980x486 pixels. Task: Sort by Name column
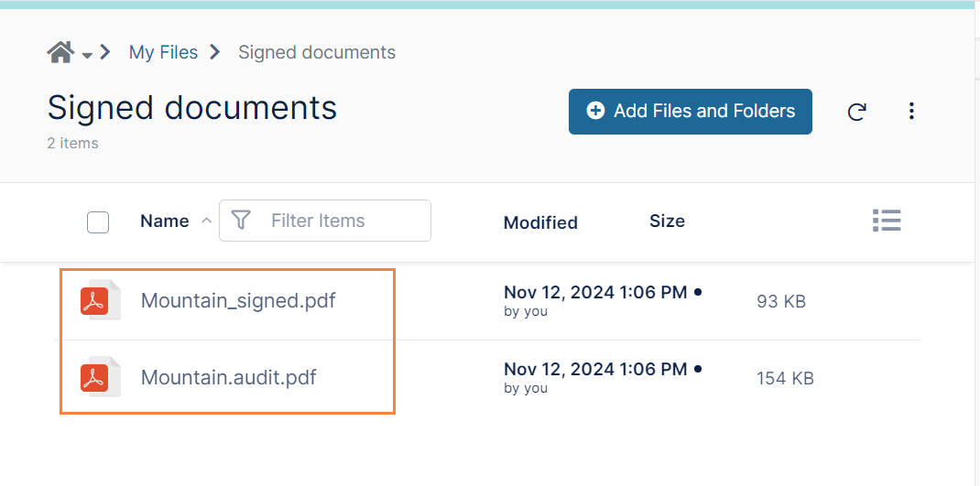click(164, 221)
